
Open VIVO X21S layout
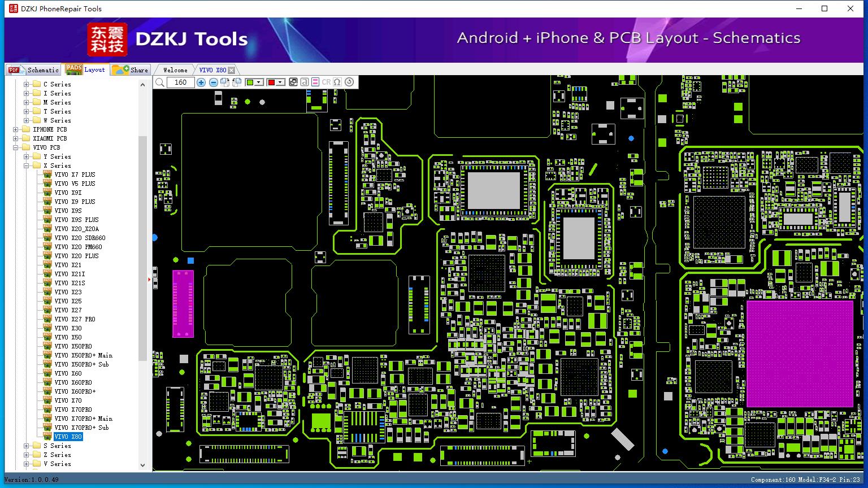[70, 283]
